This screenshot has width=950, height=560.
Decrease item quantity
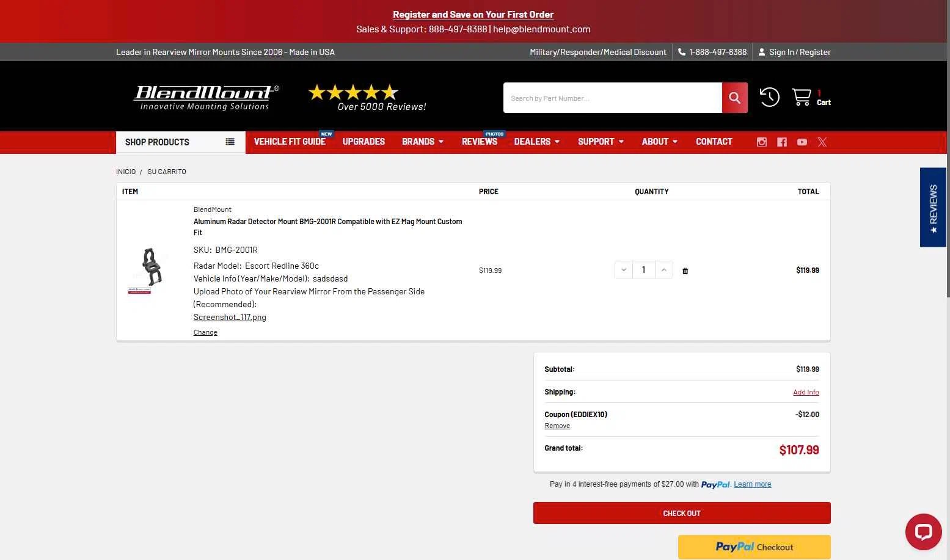[623, 270]
